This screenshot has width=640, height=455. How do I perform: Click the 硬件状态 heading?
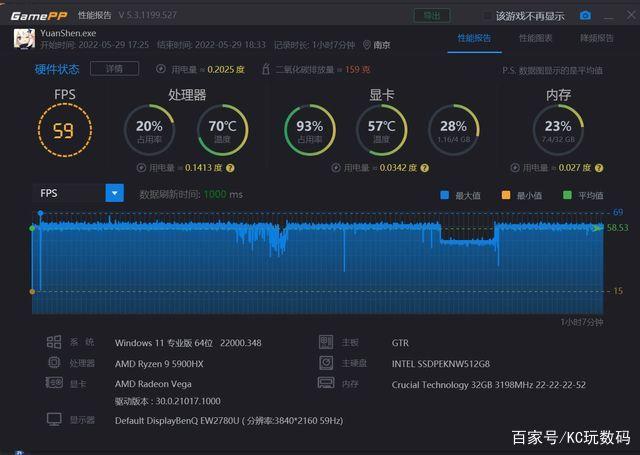(57, 69)
